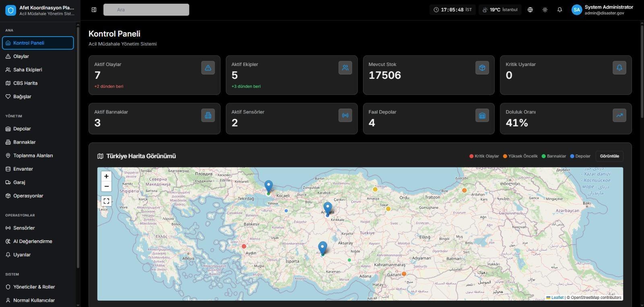The width and height of the screenshot is (644, 307).
Task: Click the Ara search field
Action: point(146,10)
